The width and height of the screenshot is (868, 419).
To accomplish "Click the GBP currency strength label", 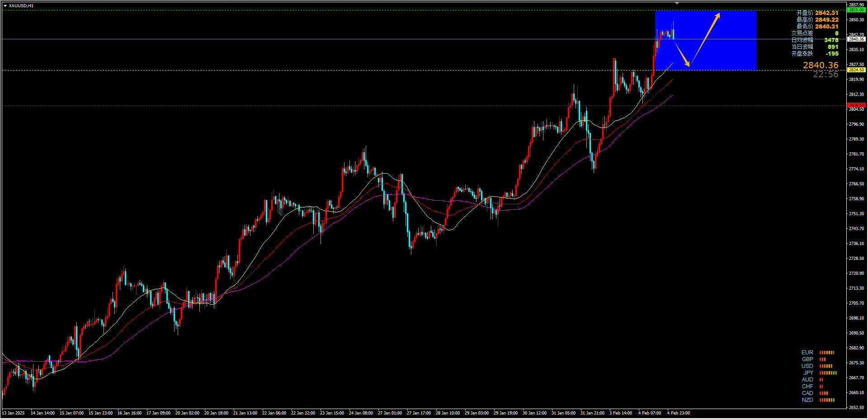I will (807, 359).
